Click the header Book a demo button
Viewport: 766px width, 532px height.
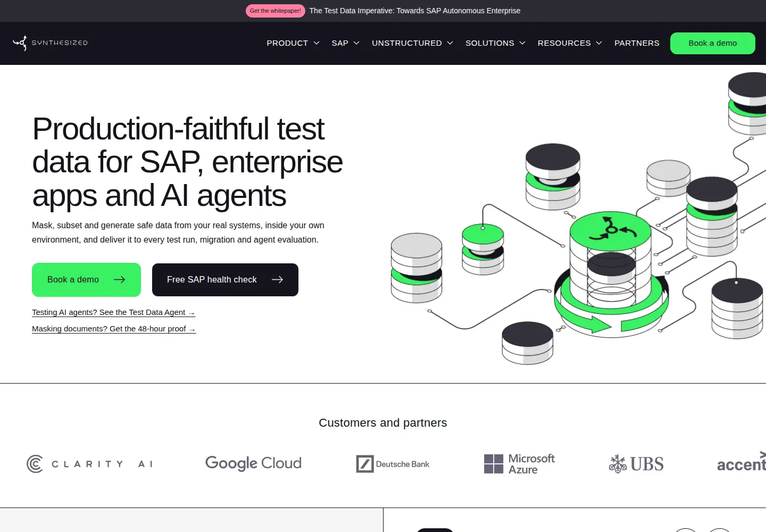coord(713,43)
